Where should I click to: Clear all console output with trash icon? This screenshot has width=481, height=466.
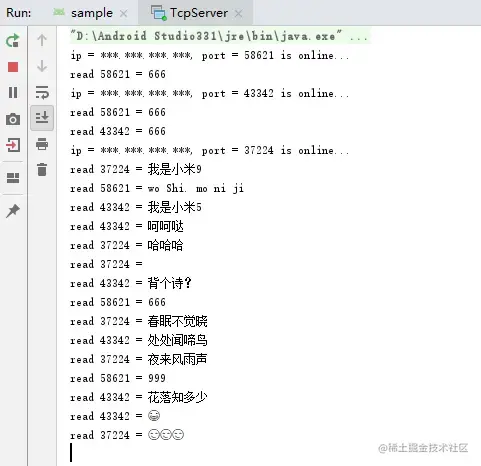[x=42, y=169]
